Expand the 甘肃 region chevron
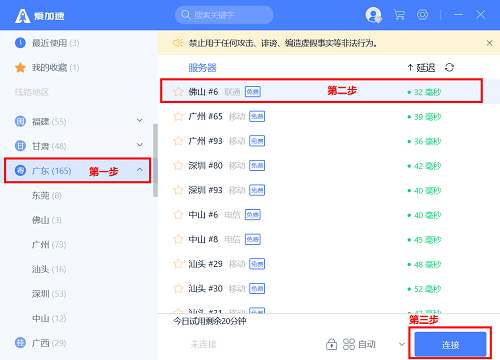 tap(140, 145)
